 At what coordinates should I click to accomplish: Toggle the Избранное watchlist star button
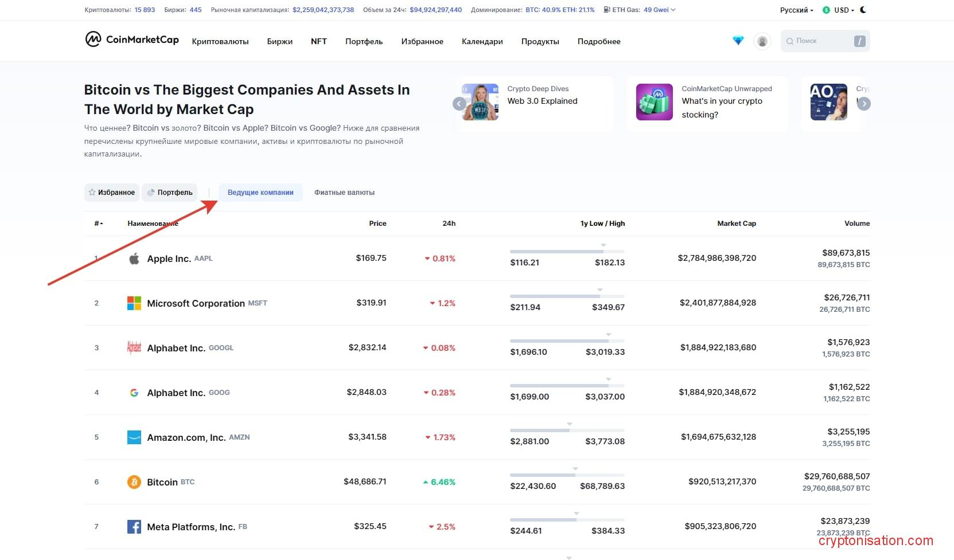pyautogui.click(x=112, y=193)
